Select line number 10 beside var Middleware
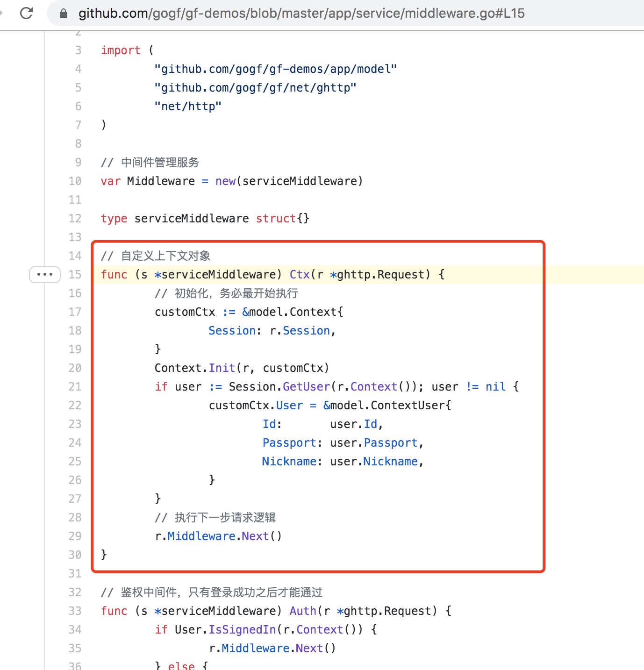The image size is (644, 670). pos(75,181)
